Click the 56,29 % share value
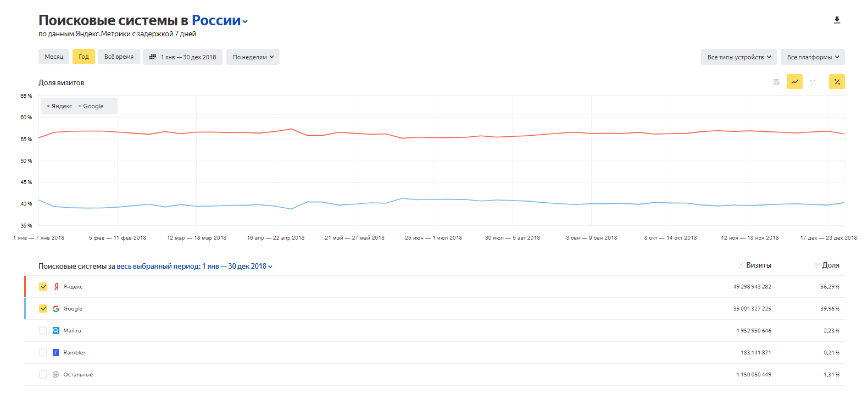 point(830,287)
